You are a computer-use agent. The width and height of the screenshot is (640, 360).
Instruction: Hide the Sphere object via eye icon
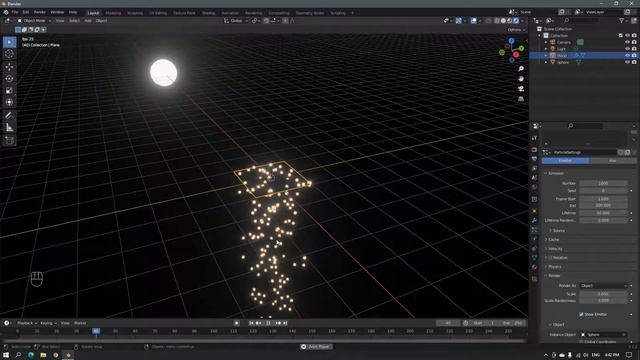click(627, 62)
